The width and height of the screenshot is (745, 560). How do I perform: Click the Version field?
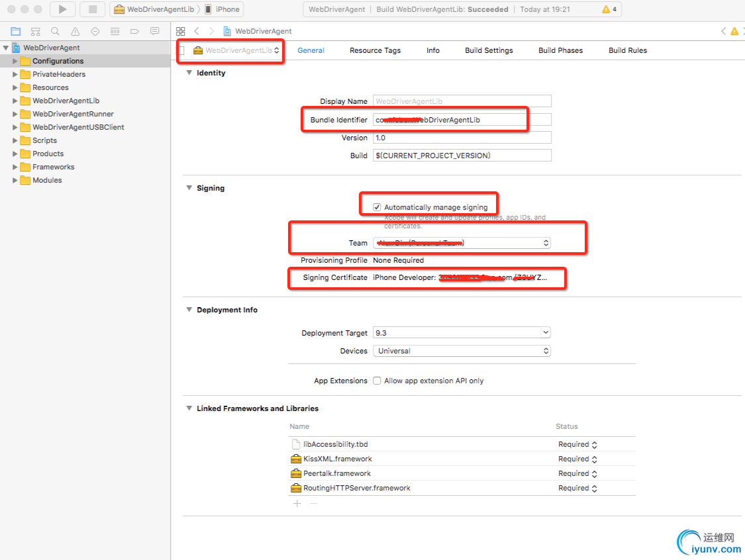[x=462, y=138]
